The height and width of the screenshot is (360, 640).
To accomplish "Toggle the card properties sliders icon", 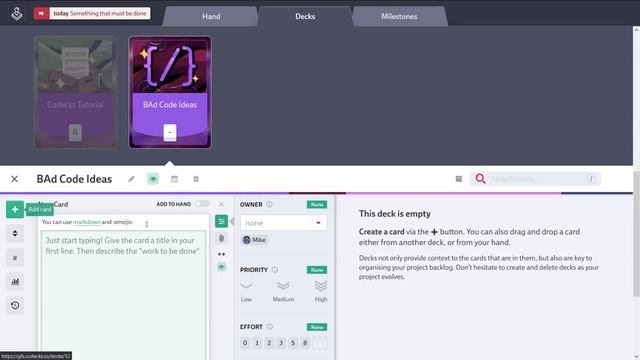I will tap(221, 222).
